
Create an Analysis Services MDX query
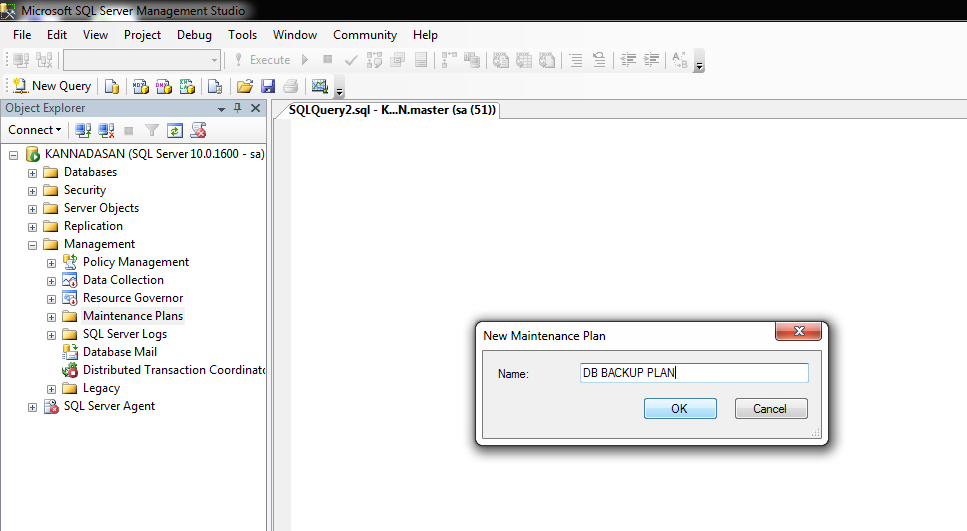(141, 86)
